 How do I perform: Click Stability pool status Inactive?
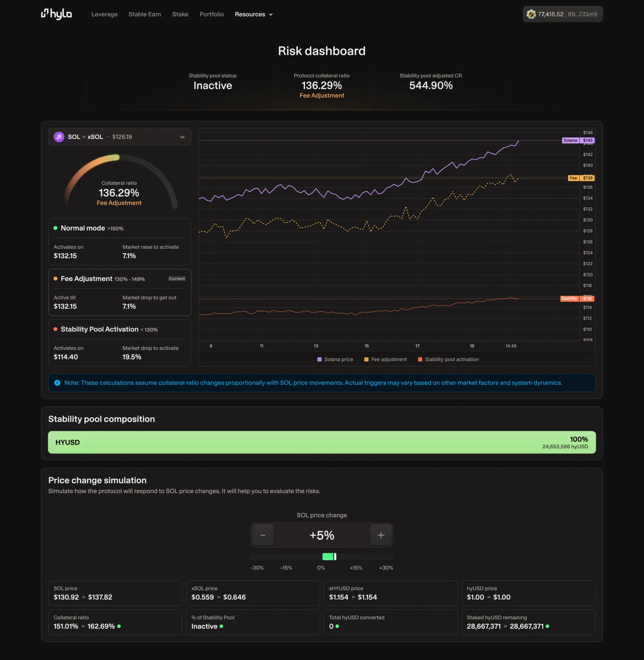click(213, 85)
